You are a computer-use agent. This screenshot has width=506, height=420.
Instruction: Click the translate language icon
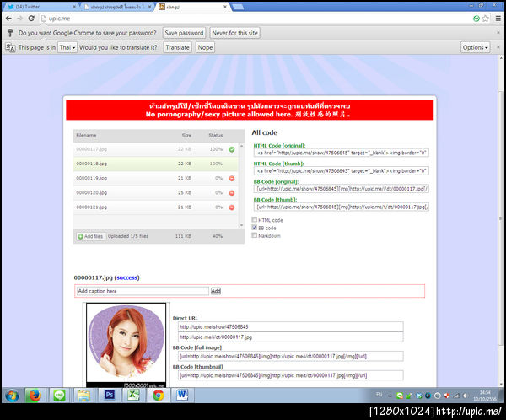tap(10, 47)
